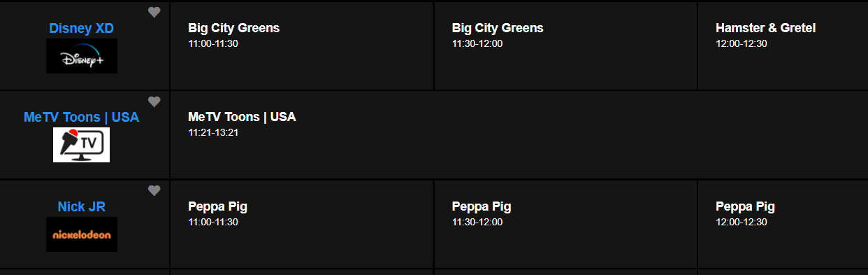The width and height of the screenshot is (868, 275).
Task: Select Peppa Pig airing 11:00-11:30
Action: (302, 224)
